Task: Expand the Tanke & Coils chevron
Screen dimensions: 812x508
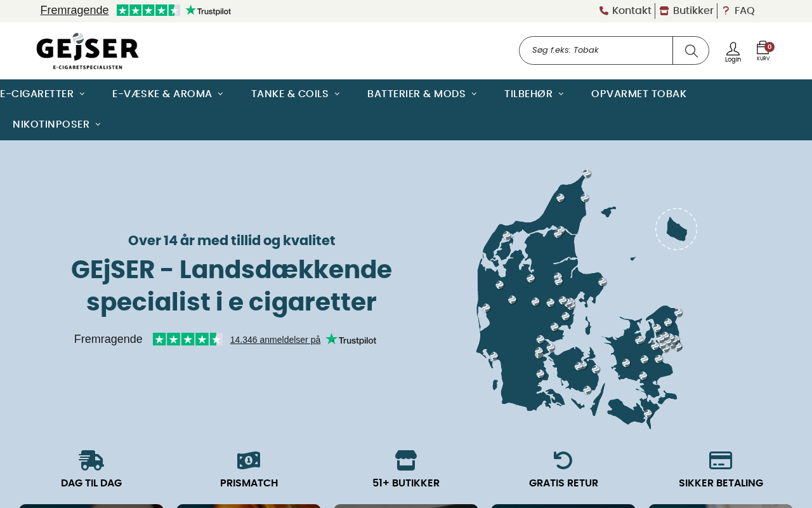Action: 337,94
